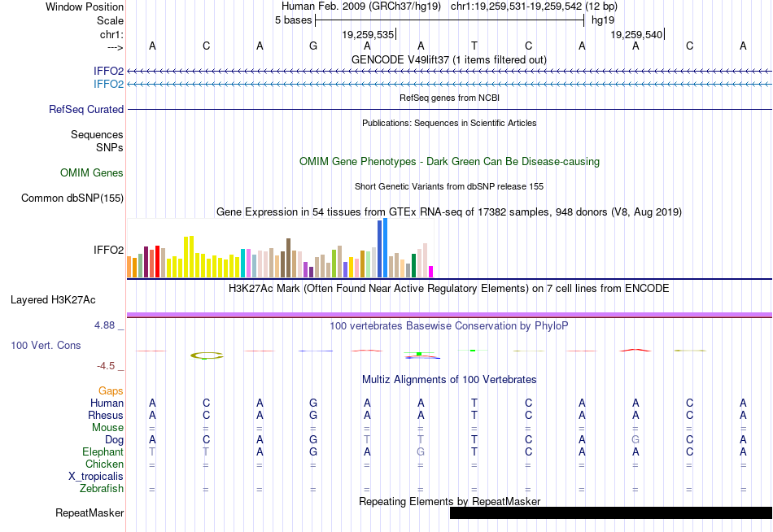Screen dimensions: 773x532
Task: Select the X_tropicalis species row label
Action: click(x=96, y=477)
